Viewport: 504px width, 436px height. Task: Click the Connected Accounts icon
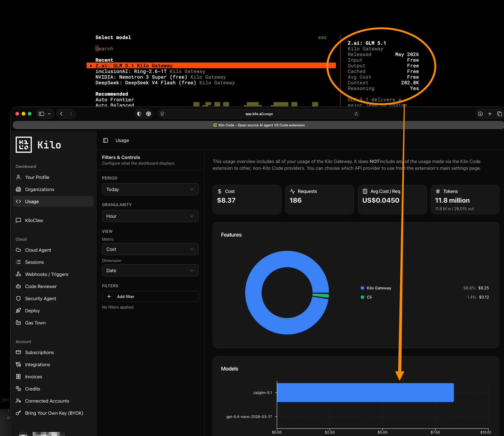tap(18, 401)
